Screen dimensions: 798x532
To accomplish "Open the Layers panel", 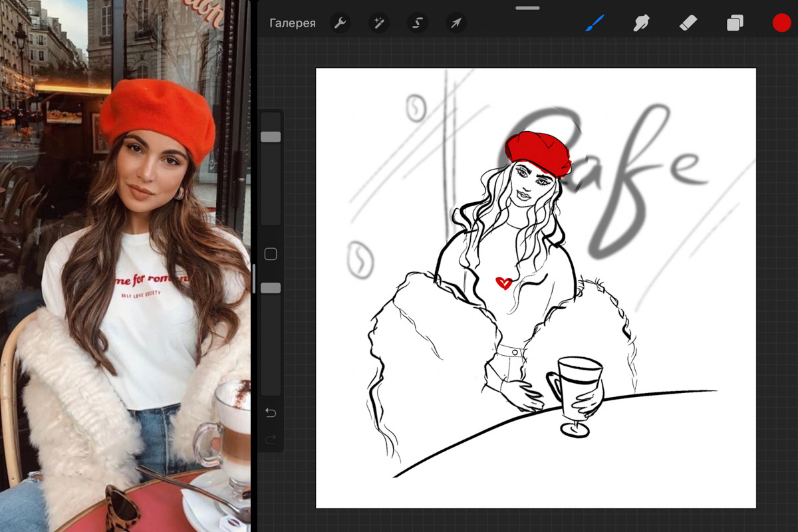I will coord(735,23).
